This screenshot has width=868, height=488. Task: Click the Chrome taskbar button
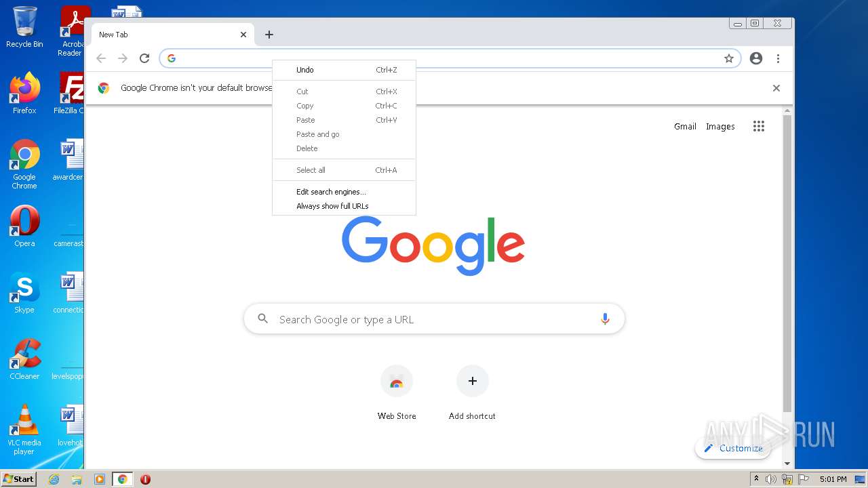click(x=122, y=479)
